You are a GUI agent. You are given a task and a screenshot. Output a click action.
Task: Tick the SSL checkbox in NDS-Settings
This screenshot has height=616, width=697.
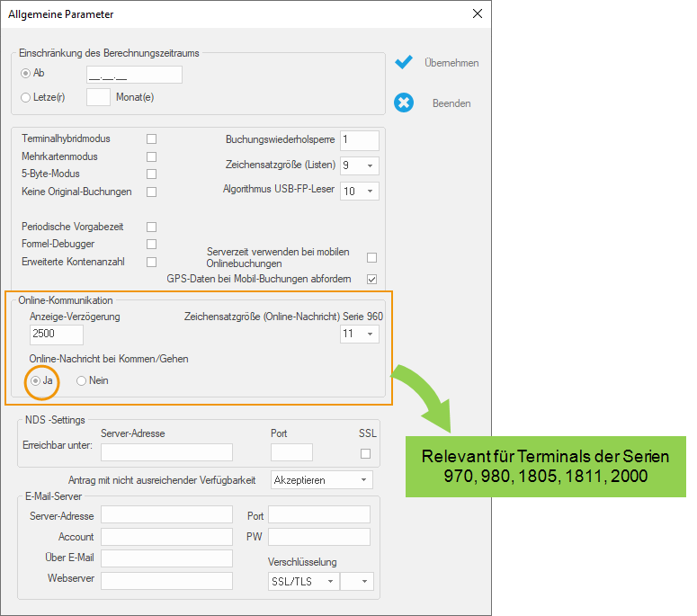tap(365, 453)
